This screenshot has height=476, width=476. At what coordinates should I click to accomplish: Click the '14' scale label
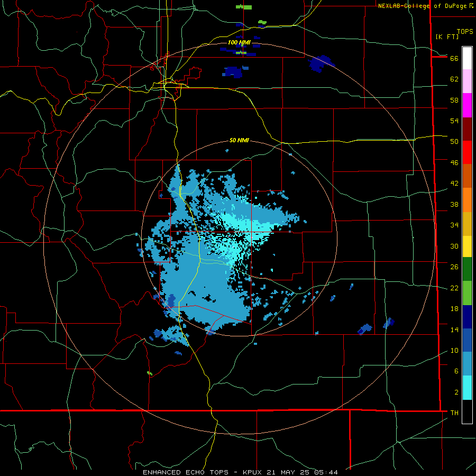454,329
